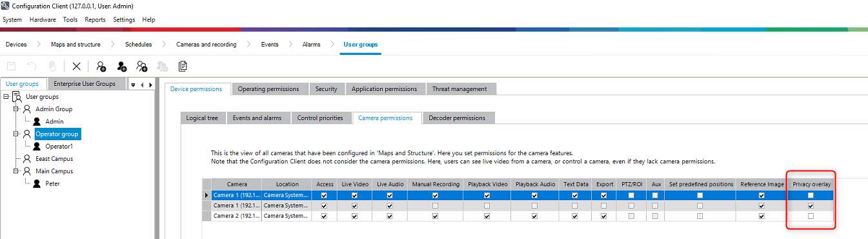Click the add user group icon

(101, 66)
